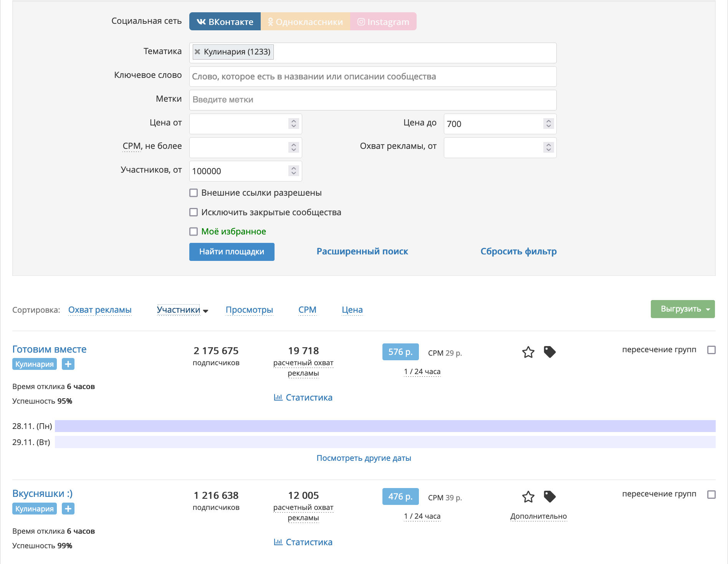728x564 pixels.
Task: Remove the Кулинария topic tag with x
Action: point(197,52)
